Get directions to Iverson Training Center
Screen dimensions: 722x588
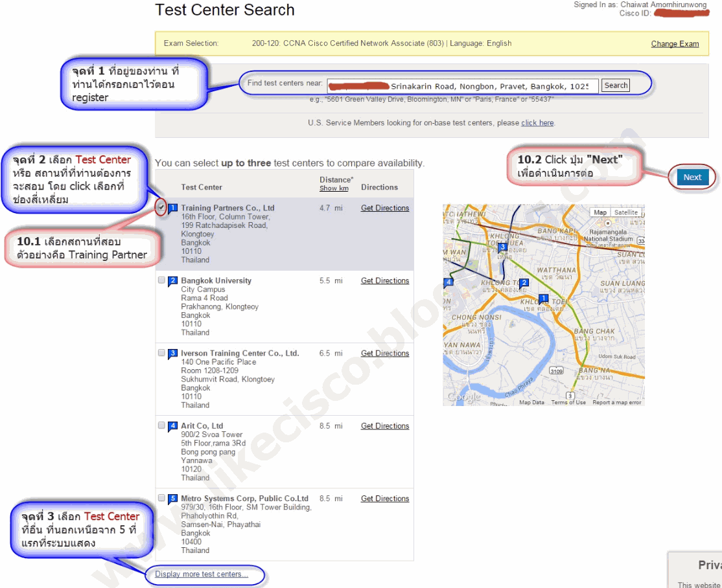[385, 354]
